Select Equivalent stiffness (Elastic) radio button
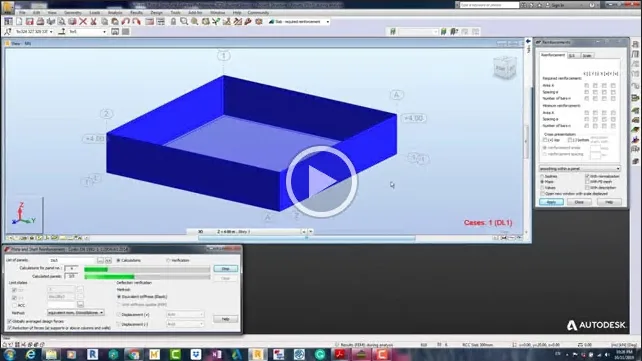The width and height of the screenshot is (642, 361). click(x=119, y=296)
